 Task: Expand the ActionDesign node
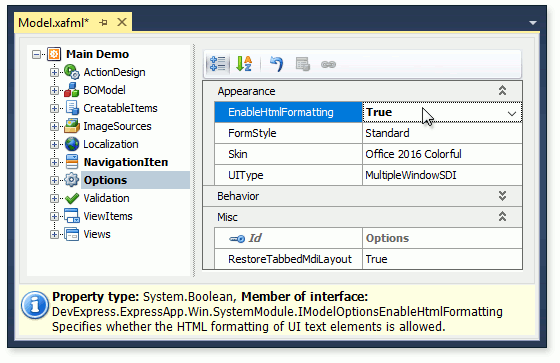54,72
